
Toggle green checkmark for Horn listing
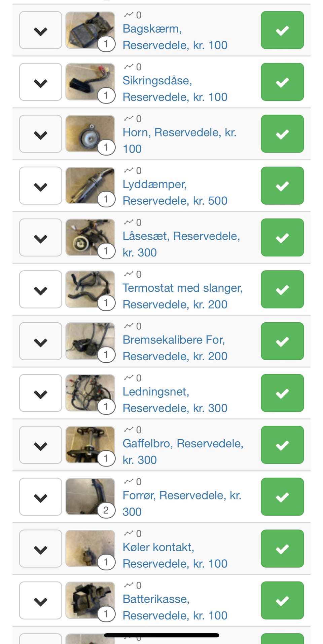coord(282,134)
